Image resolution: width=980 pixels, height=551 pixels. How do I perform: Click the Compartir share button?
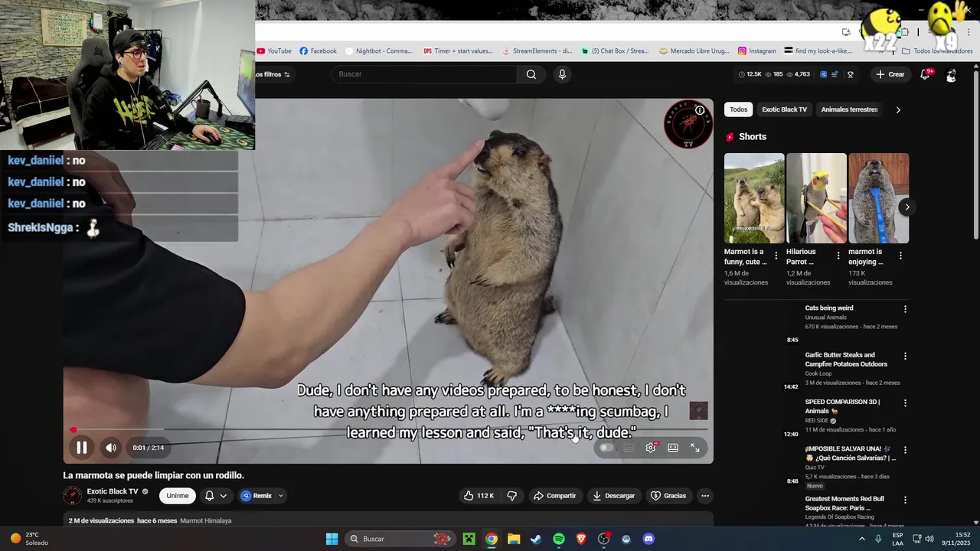(554, 496)
